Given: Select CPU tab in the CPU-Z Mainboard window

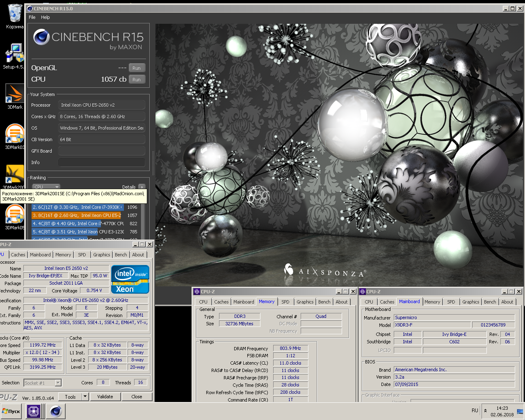Looking at the screenshot, I should click(369, 302).
